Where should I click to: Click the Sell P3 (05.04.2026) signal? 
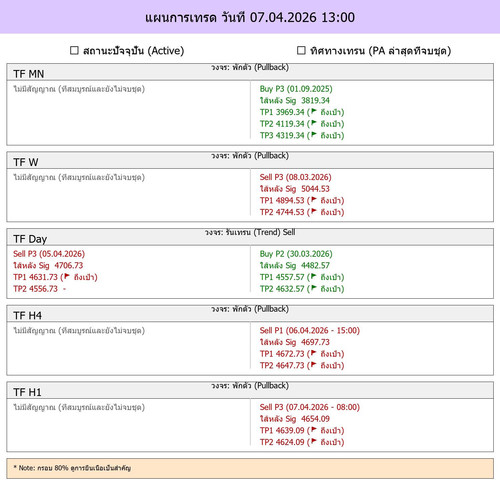[x=49, y=254]
